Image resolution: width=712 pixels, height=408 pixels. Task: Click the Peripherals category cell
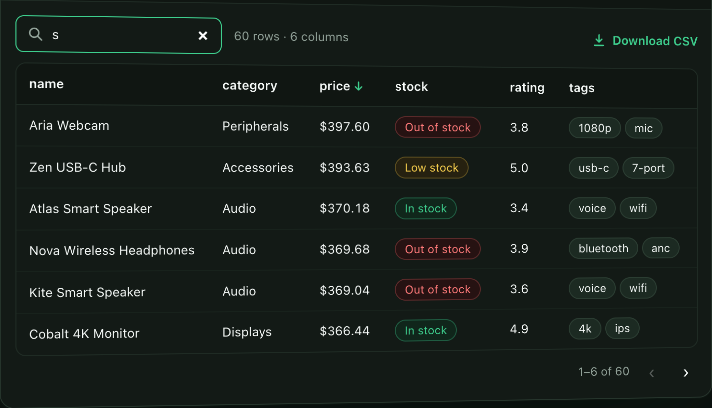click(255, 126)
